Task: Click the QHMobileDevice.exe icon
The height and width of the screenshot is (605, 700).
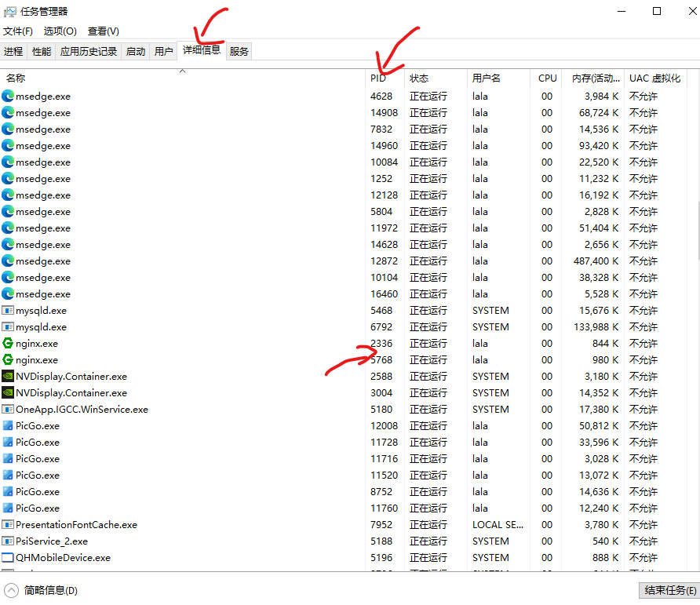Action: [x=8, y=558]
